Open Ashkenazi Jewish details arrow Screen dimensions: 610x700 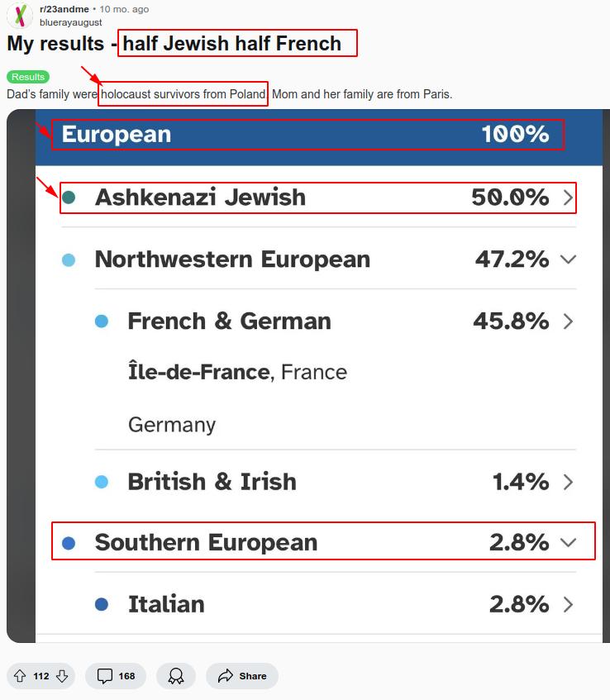click(x=568, y=198)
